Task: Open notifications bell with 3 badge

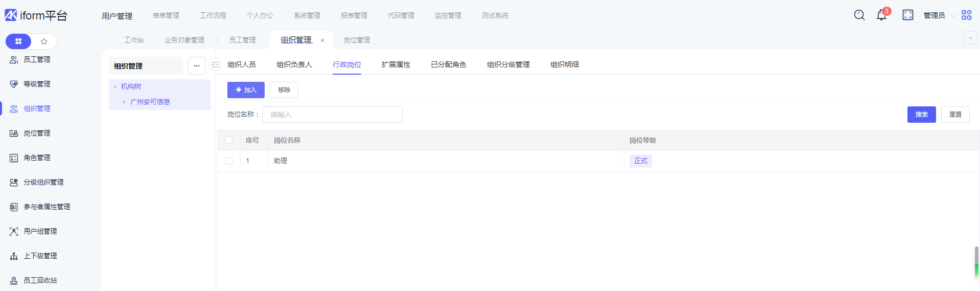Action: (x=881, y=15)
